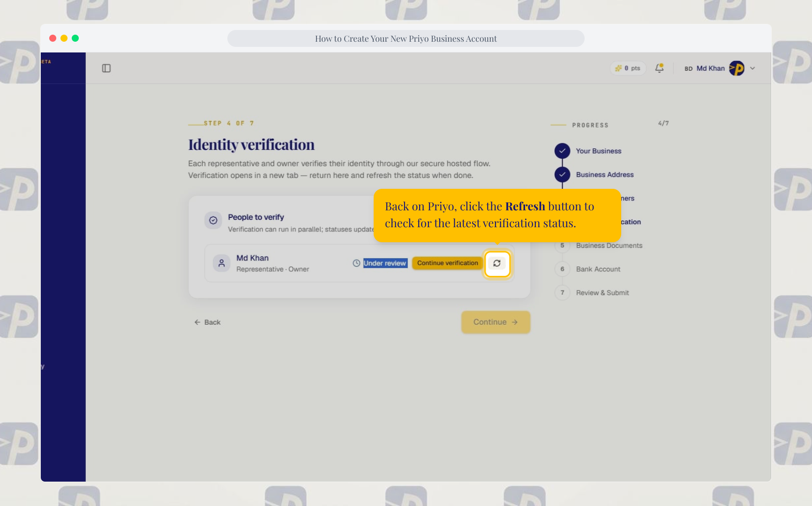Click the step 6 number circle

pos(562,269)
